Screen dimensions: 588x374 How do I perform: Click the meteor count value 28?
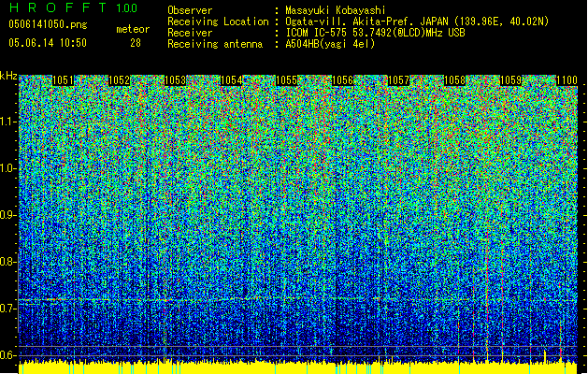tap(136, 42)
